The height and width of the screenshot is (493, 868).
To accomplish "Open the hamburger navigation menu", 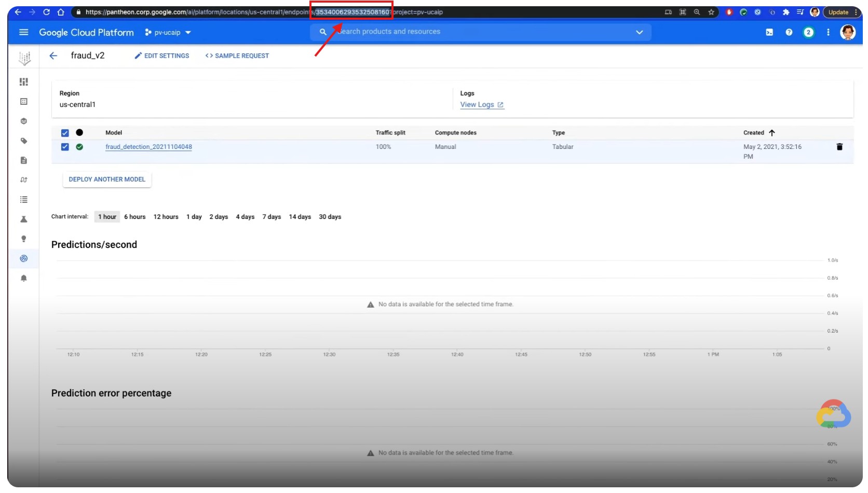I will (23, 32).
